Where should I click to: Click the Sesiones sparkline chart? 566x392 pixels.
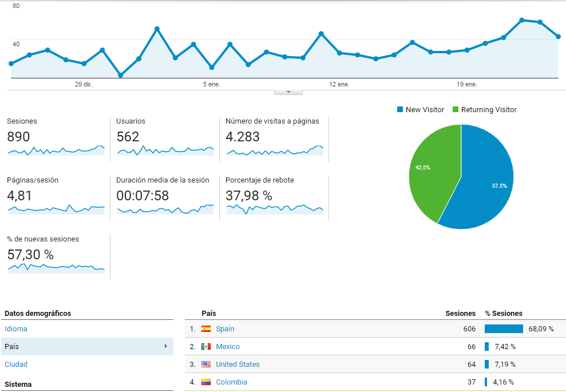click(56, 151)
